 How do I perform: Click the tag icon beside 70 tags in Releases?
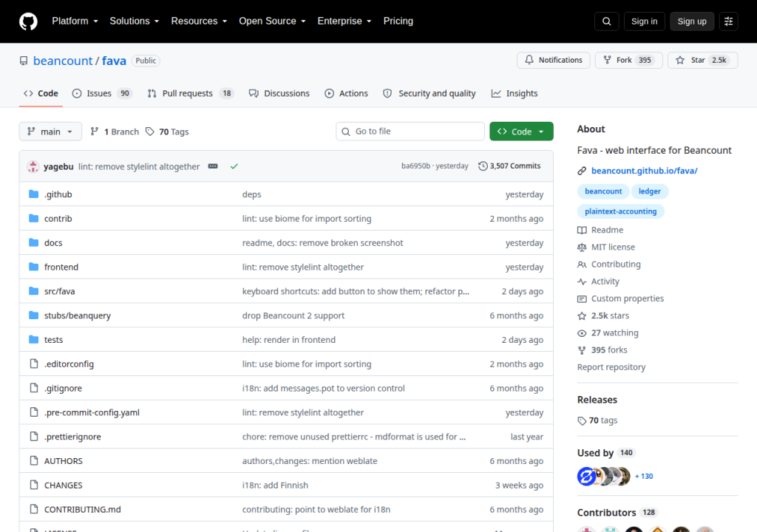(582, 421)
